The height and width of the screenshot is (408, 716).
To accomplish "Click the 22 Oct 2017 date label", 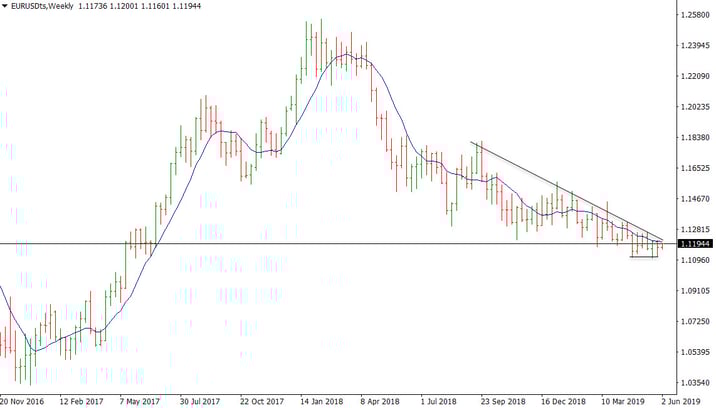I will [x=262, y=402].
